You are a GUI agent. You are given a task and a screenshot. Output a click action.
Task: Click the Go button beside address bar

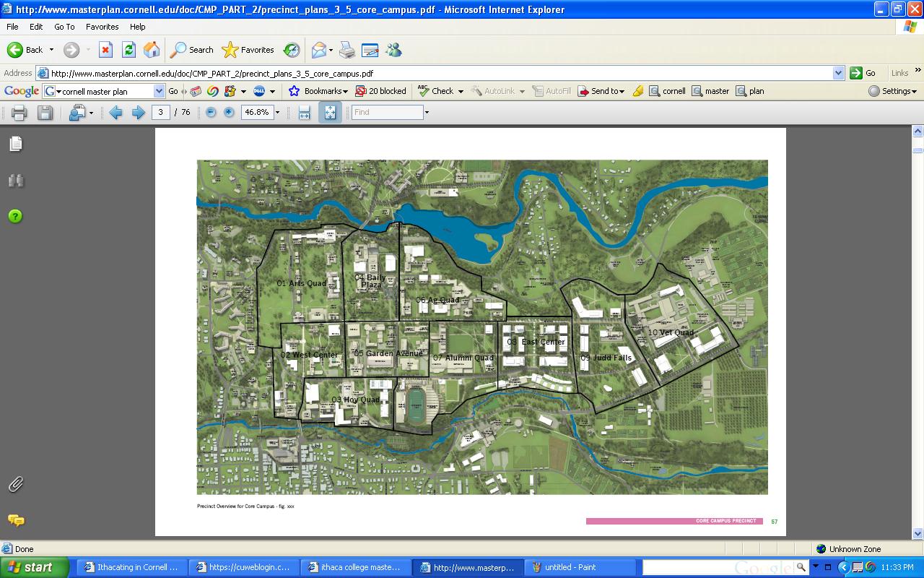[863, 73]
